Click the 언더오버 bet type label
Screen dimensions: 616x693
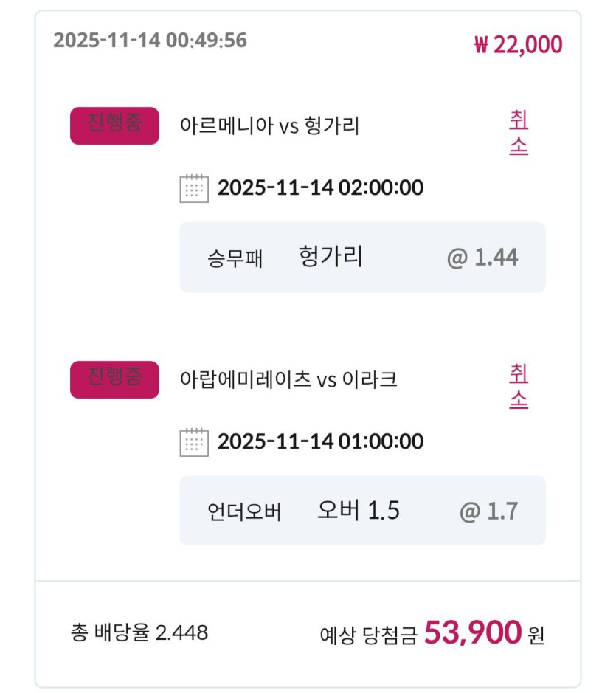point(244,512)
